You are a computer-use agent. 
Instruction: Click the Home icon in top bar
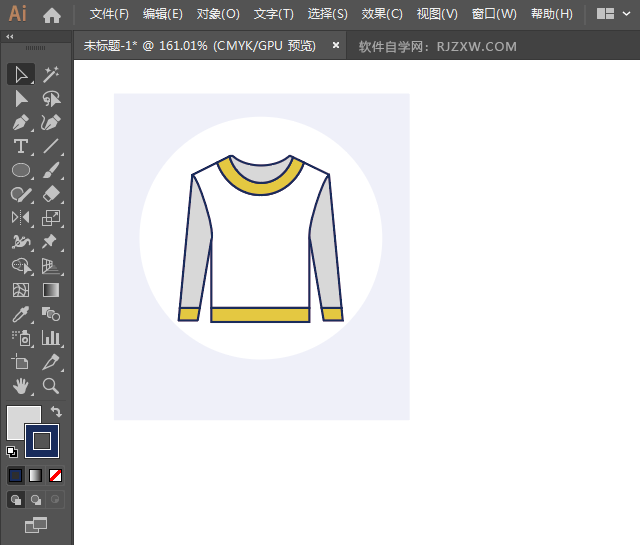click(x=52, y=15)
